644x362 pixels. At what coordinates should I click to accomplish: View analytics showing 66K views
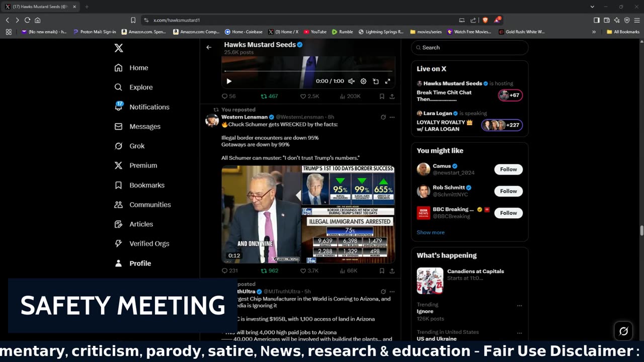coord(349,270)
